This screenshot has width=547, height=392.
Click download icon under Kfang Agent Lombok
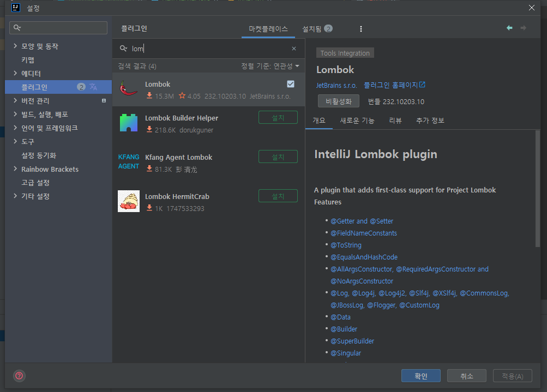click(149, 169)
